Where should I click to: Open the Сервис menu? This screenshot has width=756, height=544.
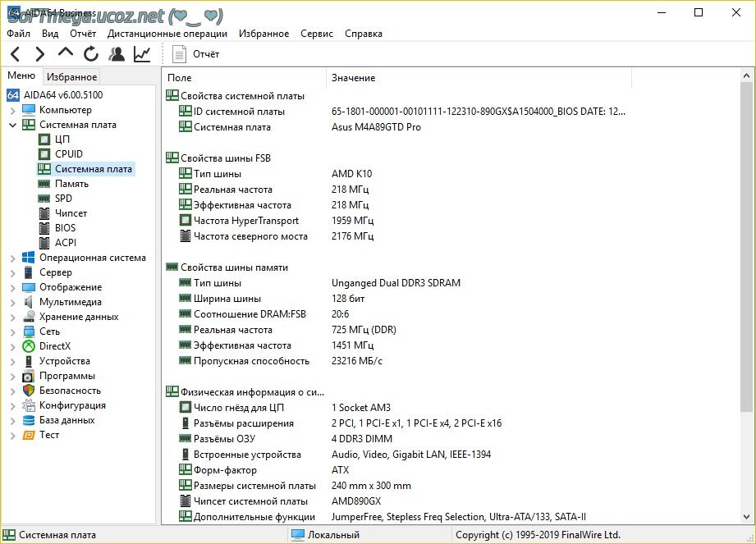(x=316, y=34)
